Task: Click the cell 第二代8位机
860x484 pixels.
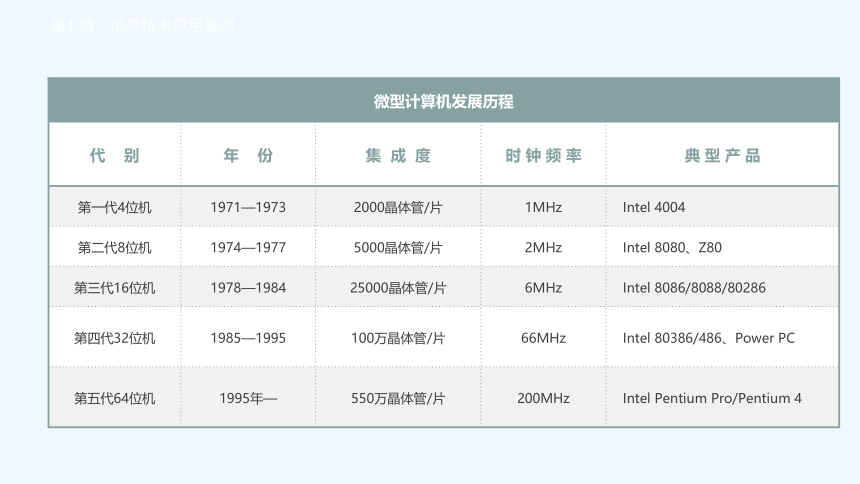Action: point(115,247)
